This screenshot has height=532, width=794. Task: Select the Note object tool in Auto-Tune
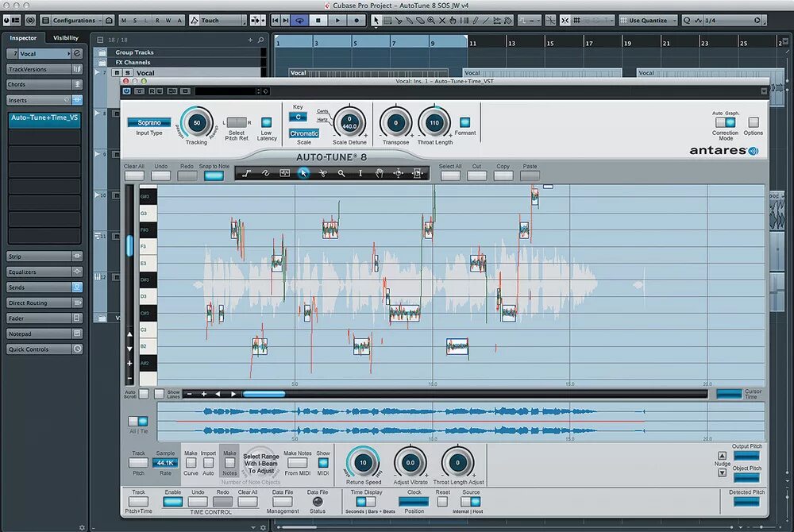click(284, 173)
